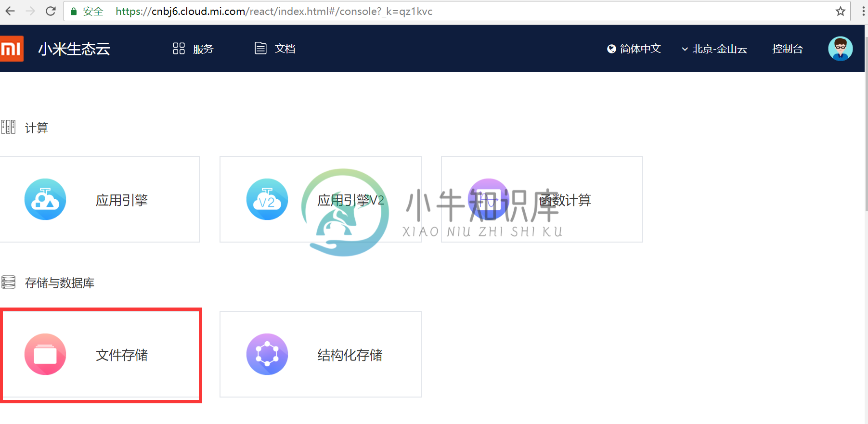Click the 存储与数据库 database icon

point(8,282)
